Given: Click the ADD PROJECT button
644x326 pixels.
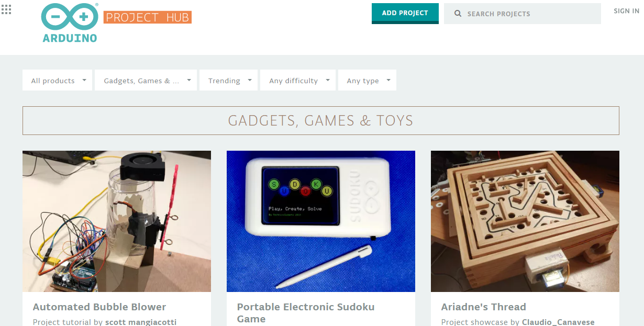Looking at the screenshot, I should click(x=405, y=13).
